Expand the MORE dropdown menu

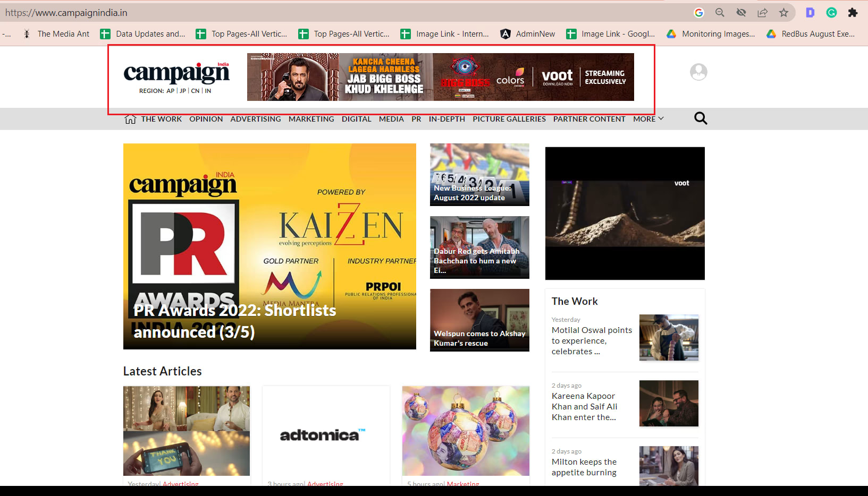coord(648,119)
